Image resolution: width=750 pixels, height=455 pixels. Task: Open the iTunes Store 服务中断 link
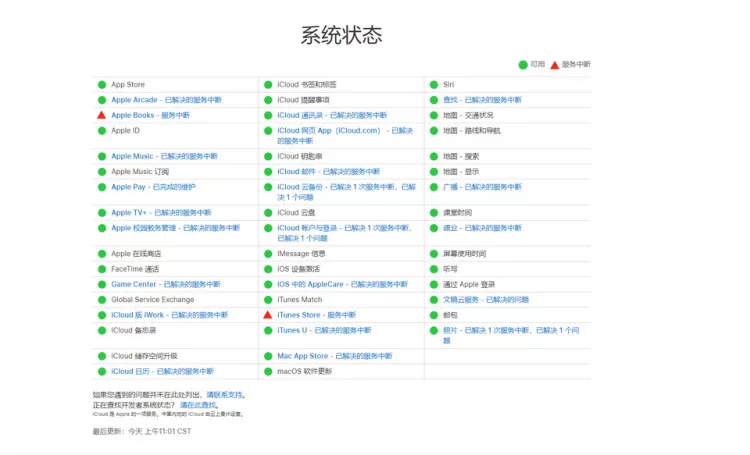[x=317, y=315]
